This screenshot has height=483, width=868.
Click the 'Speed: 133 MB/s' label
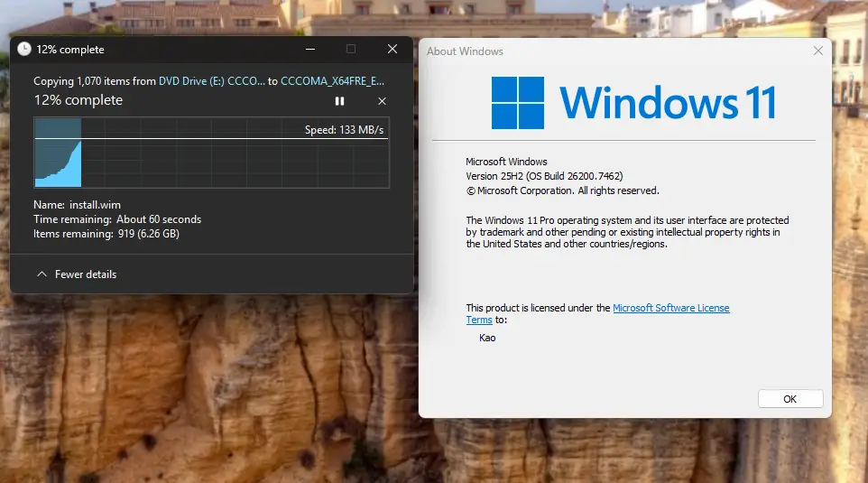pos(344,130)
